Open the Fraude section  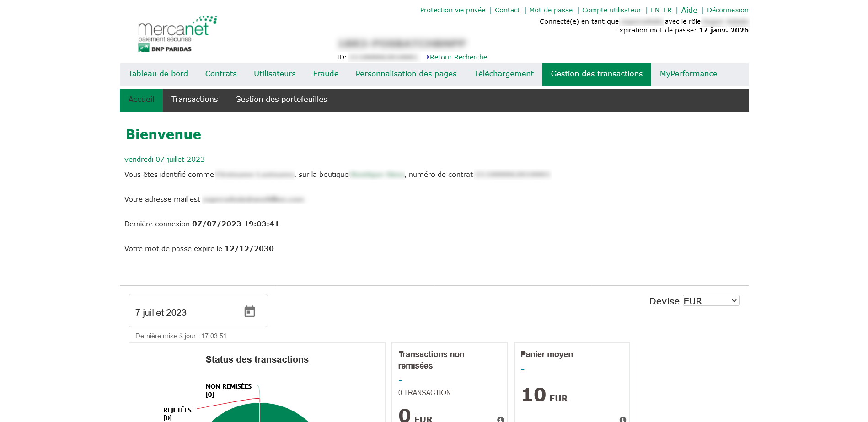coord(325,74)
